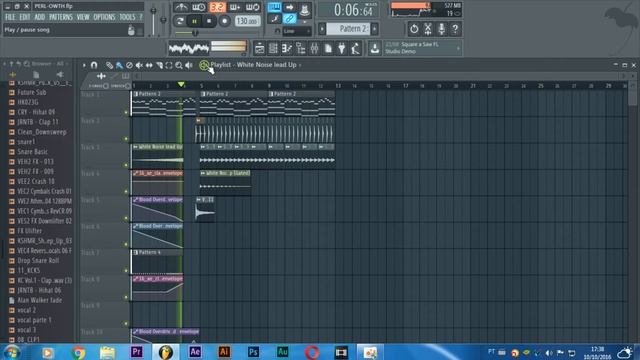The width and height of the screenshot is (640, 360).
Task: Click the time display 0:06:64
Action: (353, 10)
